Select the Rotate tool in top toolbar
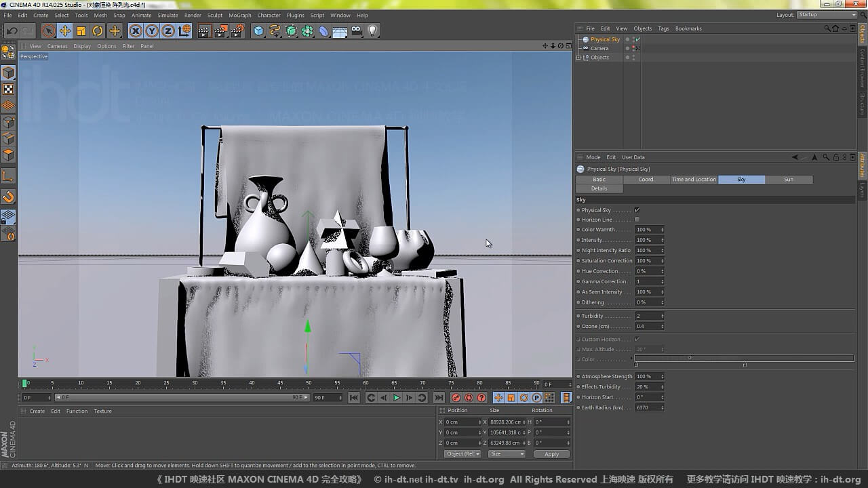Image resolution: width=868 pixels, height=488 pixels. tap(98, 30)
